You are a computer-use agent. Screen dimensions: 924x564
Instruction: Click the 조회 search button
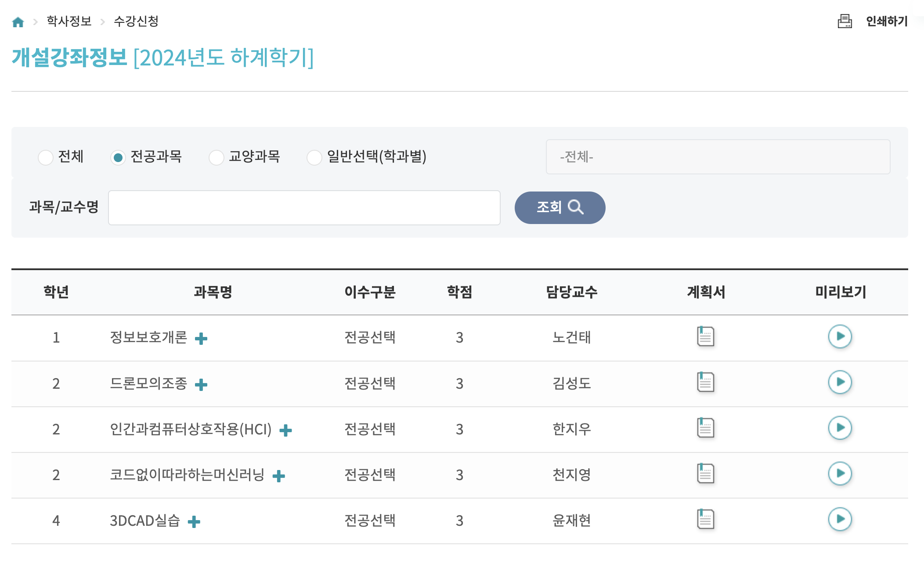pyautogui.click(x=559, y=207)
